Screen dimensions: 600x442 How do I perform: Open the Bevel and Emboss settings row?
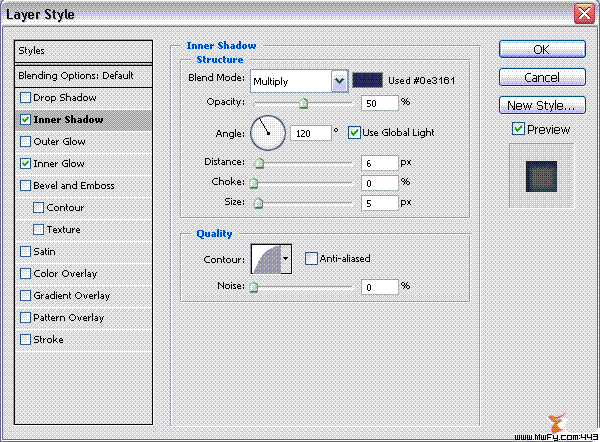click(x=83, y=186)
